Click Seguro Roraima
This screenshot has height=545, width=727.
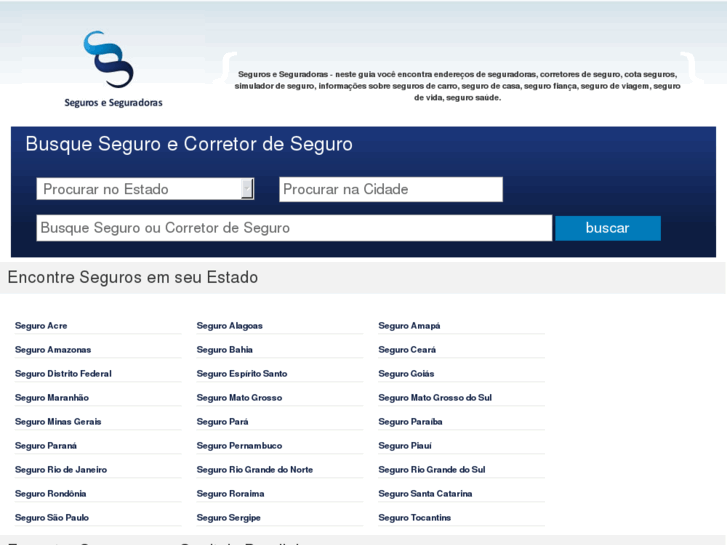coord(230,494)
